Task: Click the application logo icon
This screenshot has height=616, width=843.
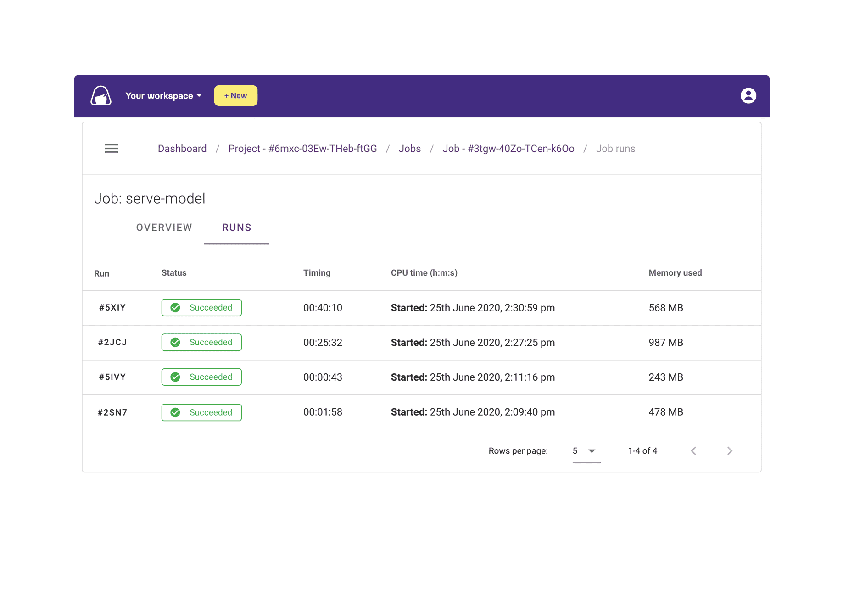Action: coord(100,95)
